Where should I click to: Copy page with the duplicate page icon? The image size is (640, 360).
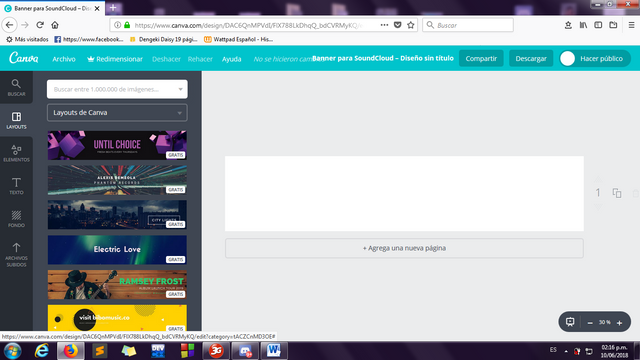point(617,193)
